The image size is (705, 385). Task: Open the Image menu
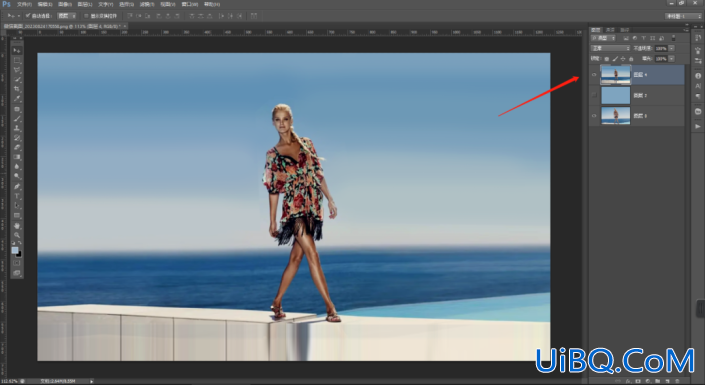point(65,4)
